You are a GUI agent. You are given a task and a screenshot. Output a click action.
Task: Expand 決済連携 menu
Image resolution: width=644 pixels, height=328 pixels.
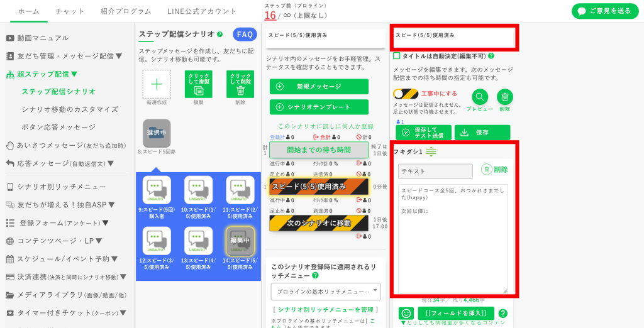pos(66,277)
